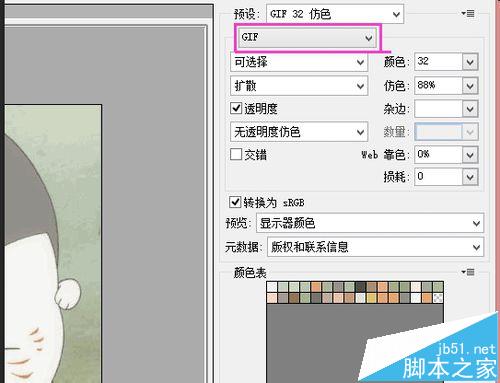
Task: Click the Web 靠色 field showing 0%
Action: [x=438, y=155]
